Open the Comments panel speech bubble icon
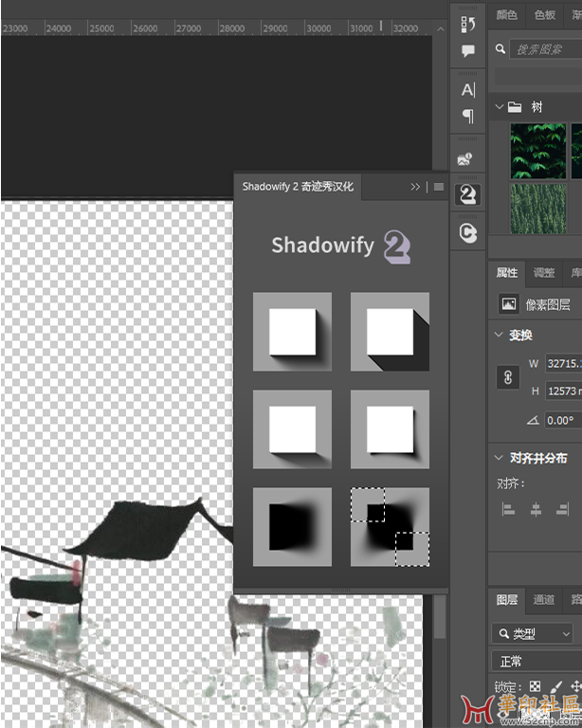Screen dimensions: 582x728 pyautogui.click(x=468, y=50)
